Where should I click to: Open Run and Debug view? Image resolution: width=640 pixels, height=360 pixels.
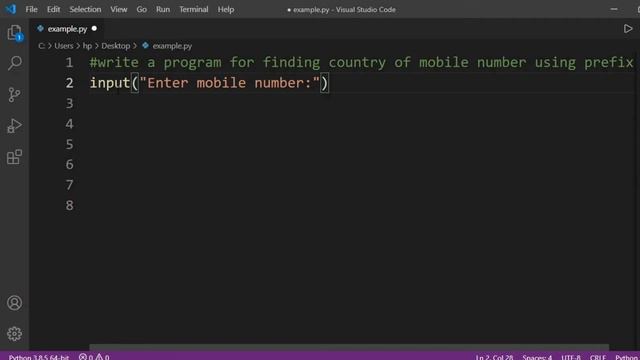click(15, 126)
